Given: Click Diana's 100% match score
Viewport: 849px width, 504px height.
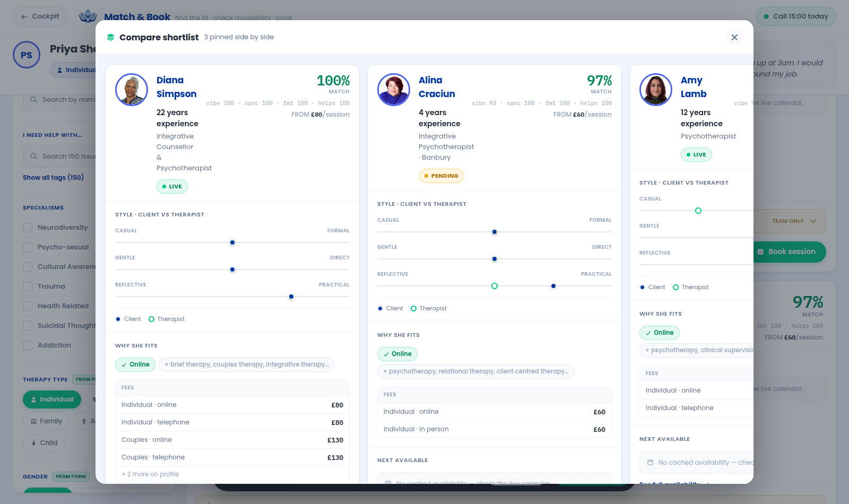Looking at the screenshot, I should pyautogui.click(x=333, y=81).
